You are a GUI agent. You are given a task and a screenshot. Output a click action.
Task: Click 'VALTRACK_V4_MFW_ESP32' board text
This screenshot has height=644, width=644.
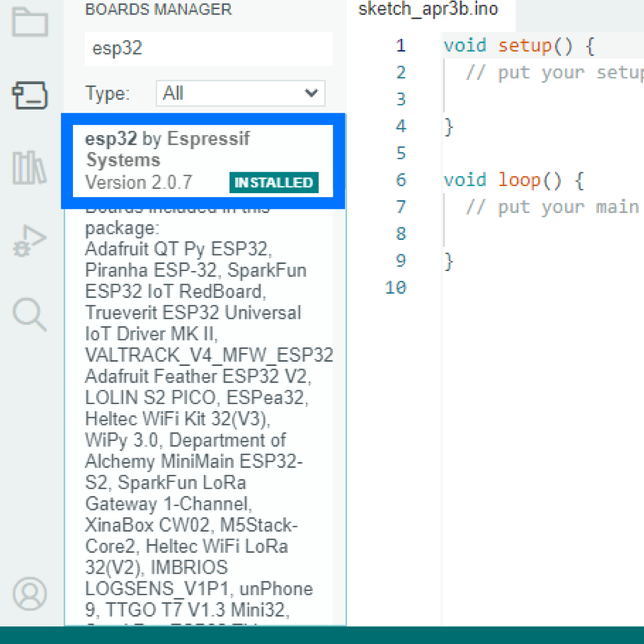[x=209, y=355]
